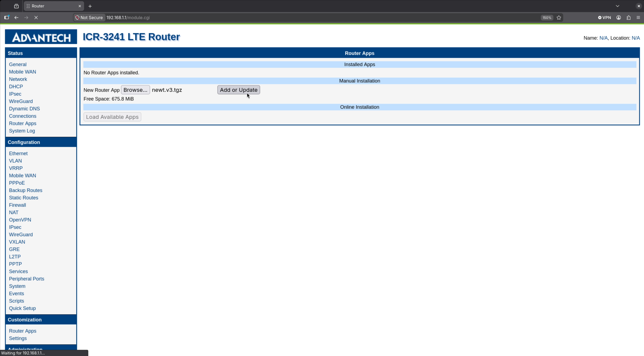Open IPsec under Configuration
Screen dimensions: 644x356
click(15, 227)
